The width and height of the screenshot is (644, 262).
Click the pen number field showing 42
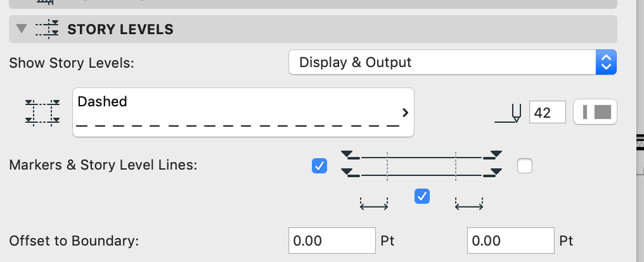(547, 112)
